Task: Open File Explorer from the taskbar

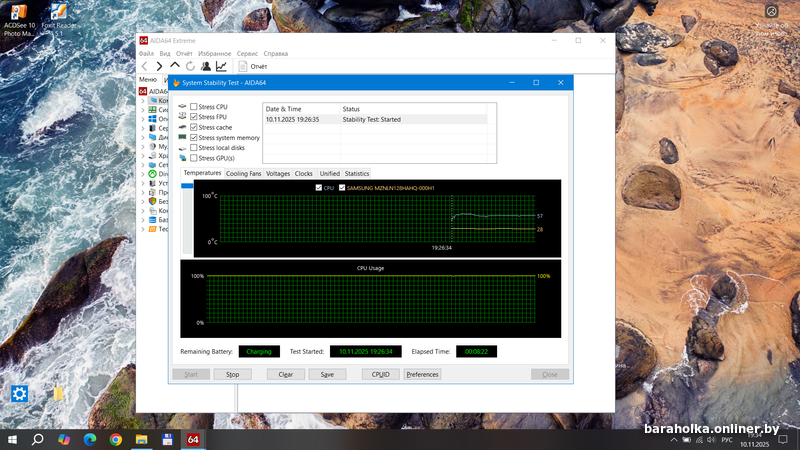Action: tap(141, 439)
